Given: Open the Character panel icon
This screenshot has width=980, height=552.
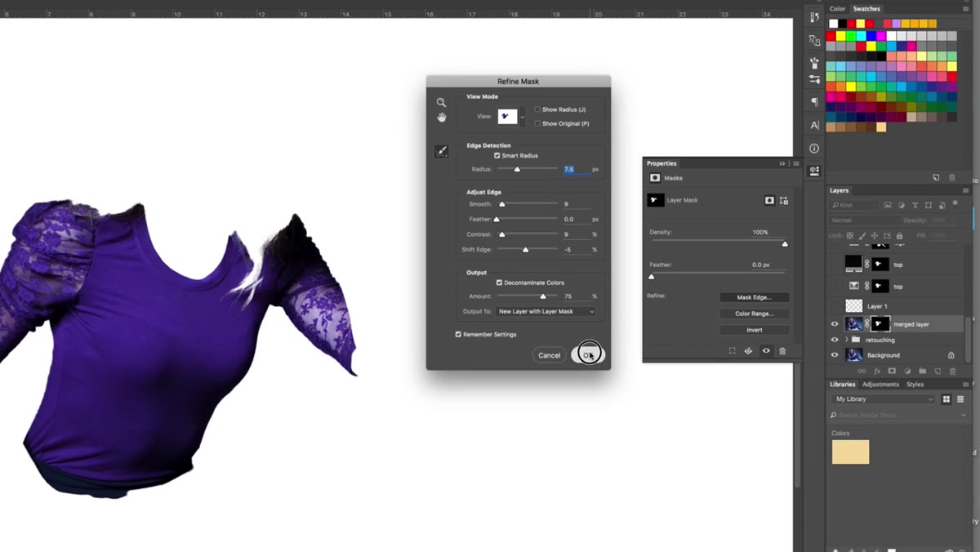Looking at the screenshot, I should tap(814, 125).
